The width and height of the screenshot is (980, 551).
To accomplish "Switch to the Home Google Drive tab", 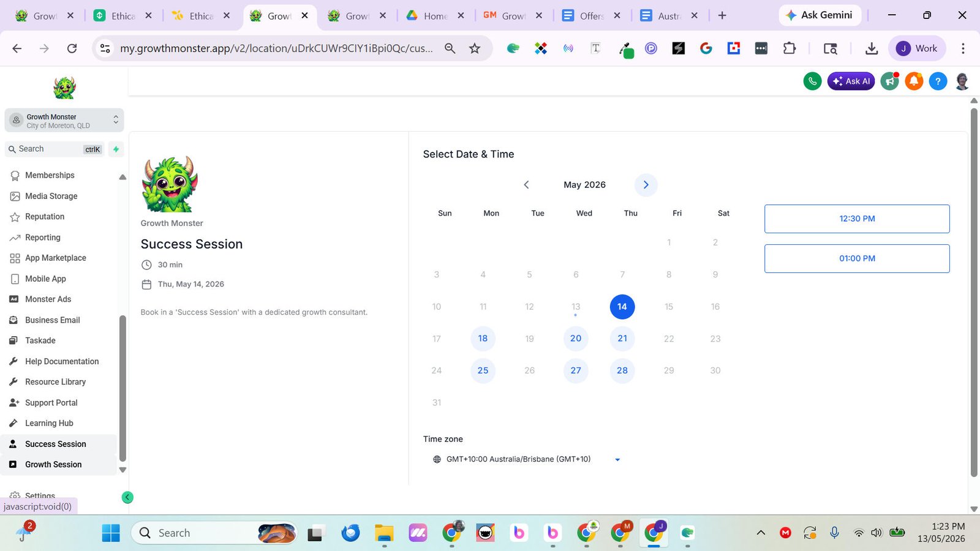I will point(435,16).
